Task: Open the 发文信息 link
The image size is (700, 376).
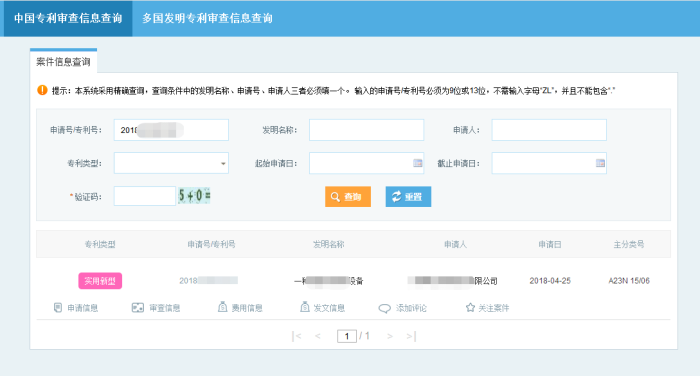Action: coord(329,308)
